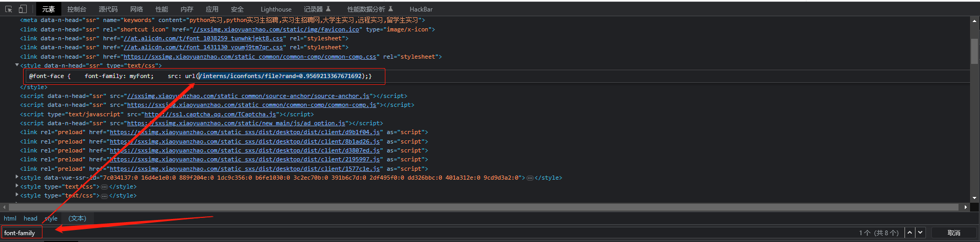The image size is (980, 242).
Task: Select the html breadcrumb
Action: click(10, 218)
